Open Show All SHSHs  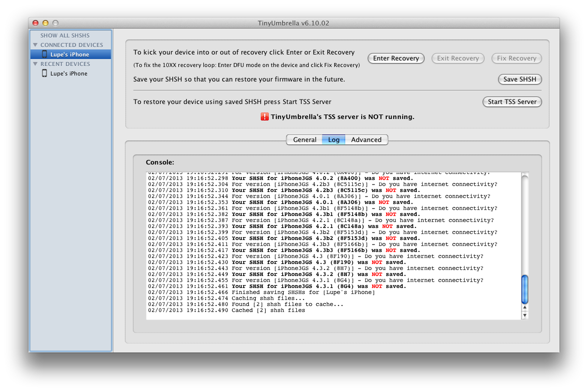(65, 35)
